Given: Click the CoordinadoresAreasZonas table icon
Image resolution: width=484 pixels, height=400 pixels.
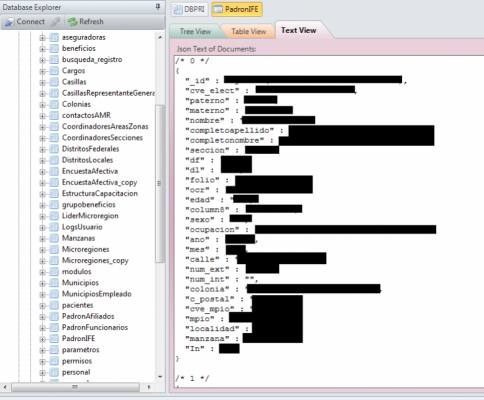Looking at the screenshot, I should coord(54,127).
